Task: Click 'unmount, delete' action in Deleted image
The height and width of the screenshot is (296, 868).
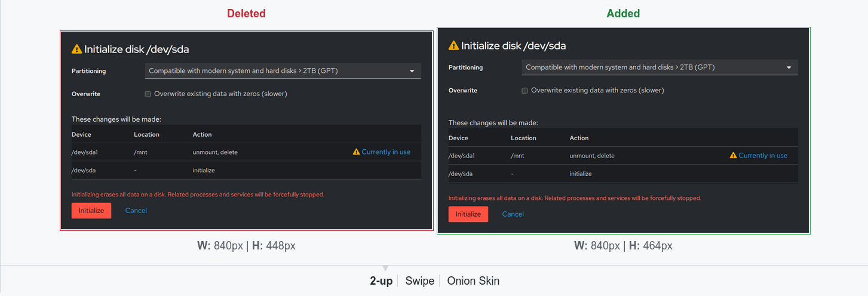Action: [215, 152]
